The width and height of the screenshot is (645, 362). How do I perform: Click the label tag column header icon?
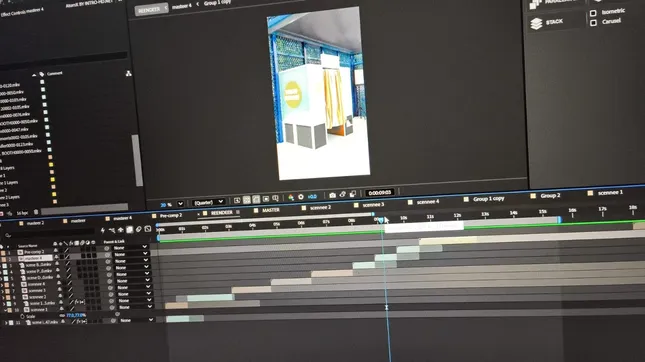pyautogui.click(x=42, y=74)
